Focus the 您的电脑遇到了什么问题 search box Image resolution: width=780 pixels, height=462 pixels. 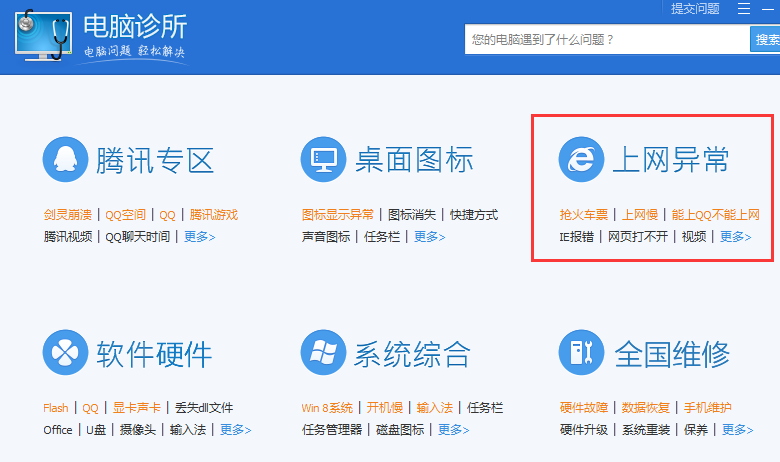pyautogui.click(x=607, y=39)
